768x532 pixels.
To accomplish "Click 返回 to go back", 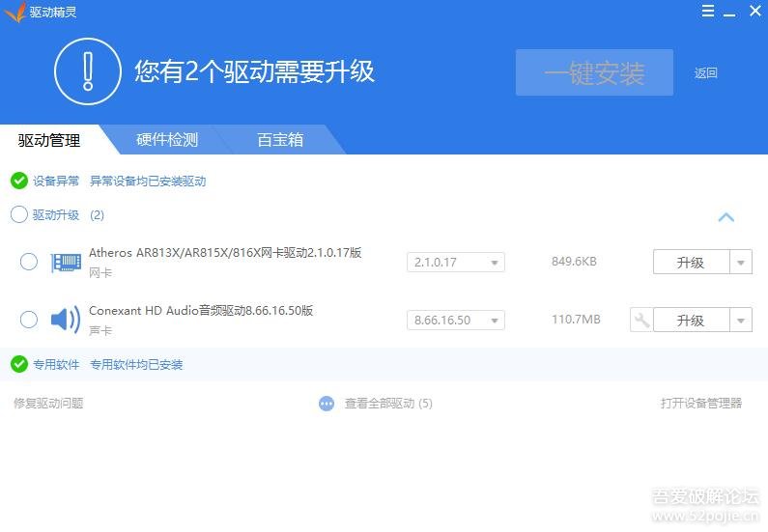I will click(x=705, y=73).
